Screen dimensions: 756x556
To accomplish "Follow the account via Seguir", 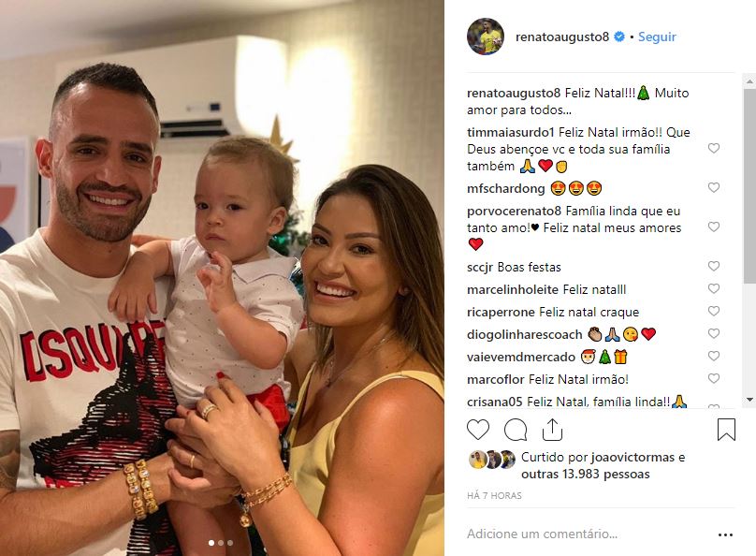I will (657, 37).
